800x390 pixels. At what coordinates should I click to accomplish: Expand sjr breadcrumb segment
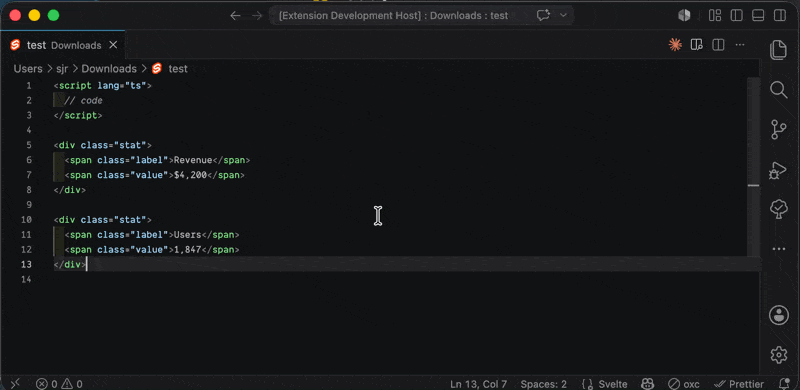(x=62, y=68)
